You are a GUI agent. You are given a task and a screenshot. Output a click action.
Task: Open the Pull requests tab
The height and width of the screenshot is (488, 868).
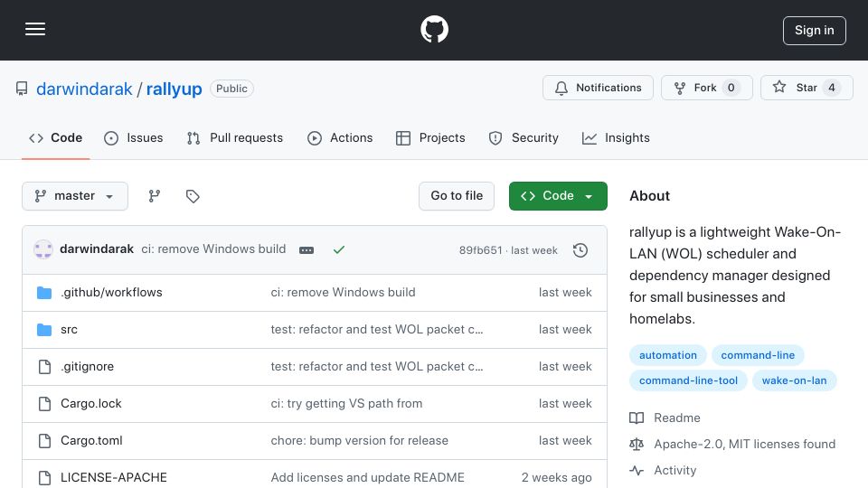pos(235,137)
